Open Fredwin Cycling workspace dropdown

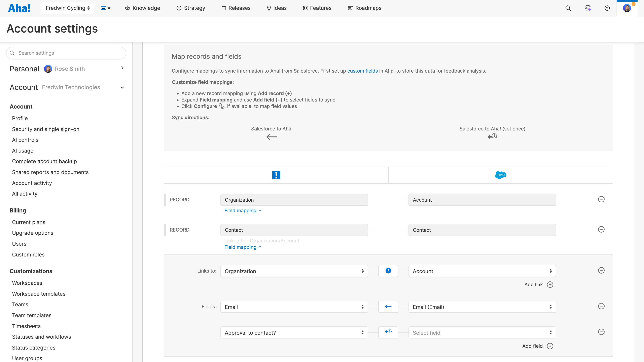68,8
